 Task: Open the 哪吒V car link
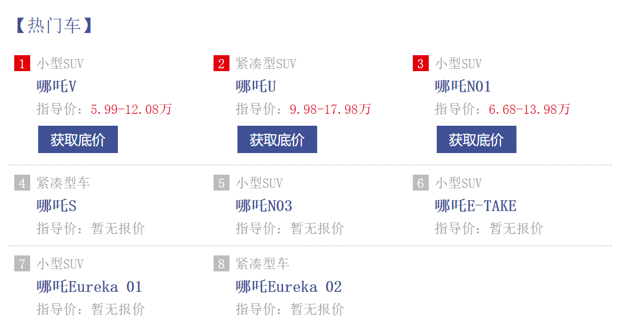[x=57, y=86]
